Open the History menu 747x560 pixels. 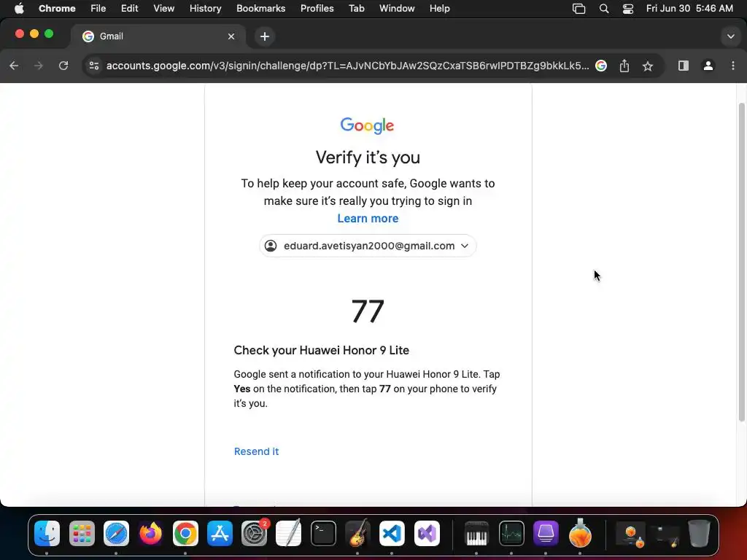(x=205, y=9)
